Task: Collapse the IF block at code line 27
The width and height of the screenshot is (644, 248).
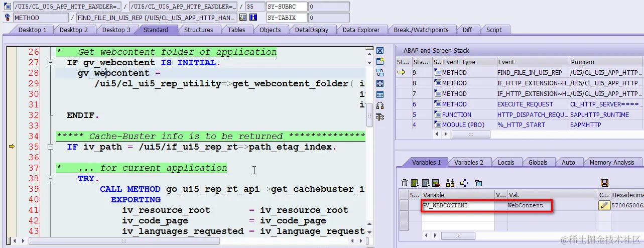Action: point(50,63)
